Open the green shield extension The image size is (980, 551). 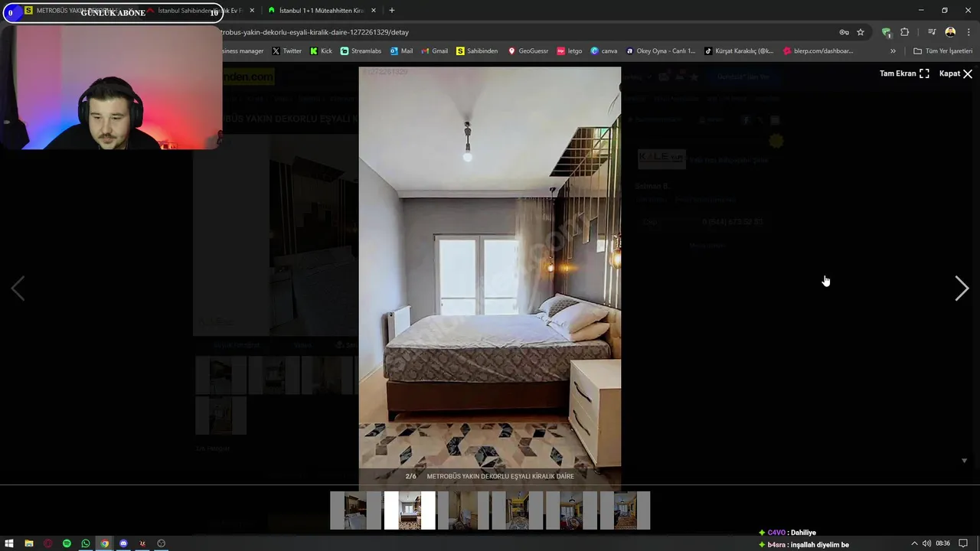(x=887, y=32)
